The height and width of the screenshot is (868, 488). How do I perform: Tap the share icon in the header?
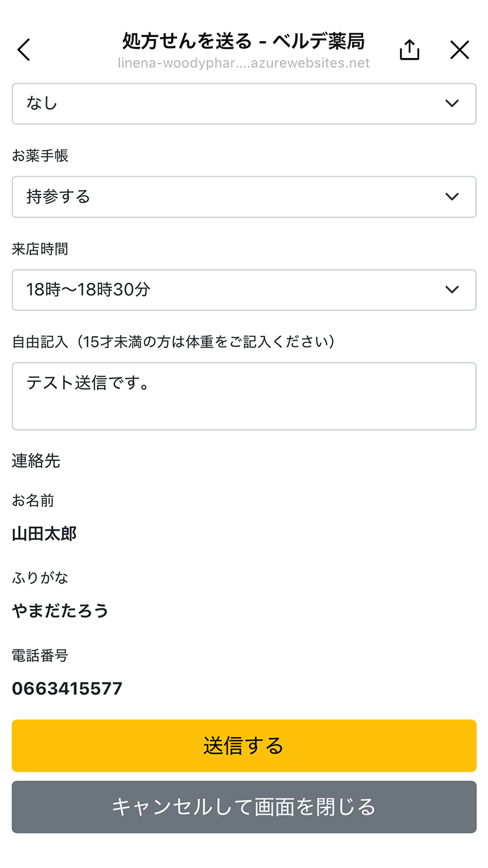pos(409,49)
